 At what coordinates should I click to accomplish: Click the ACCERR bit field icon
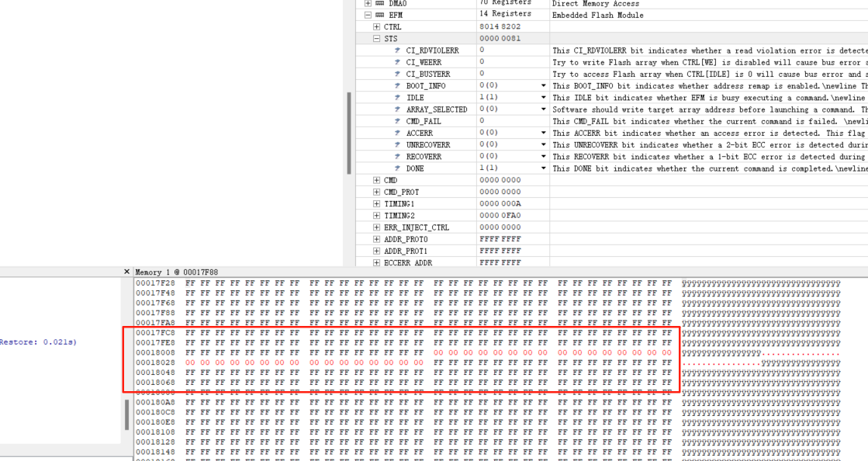coord(397,133)
